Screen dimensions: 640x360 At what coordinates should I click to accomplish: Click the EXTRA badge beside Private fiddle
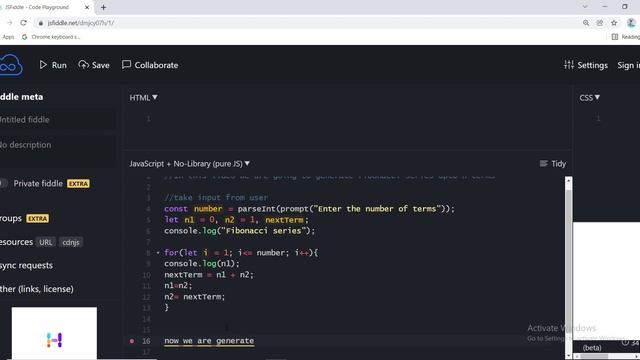click(x=78, y=184)
